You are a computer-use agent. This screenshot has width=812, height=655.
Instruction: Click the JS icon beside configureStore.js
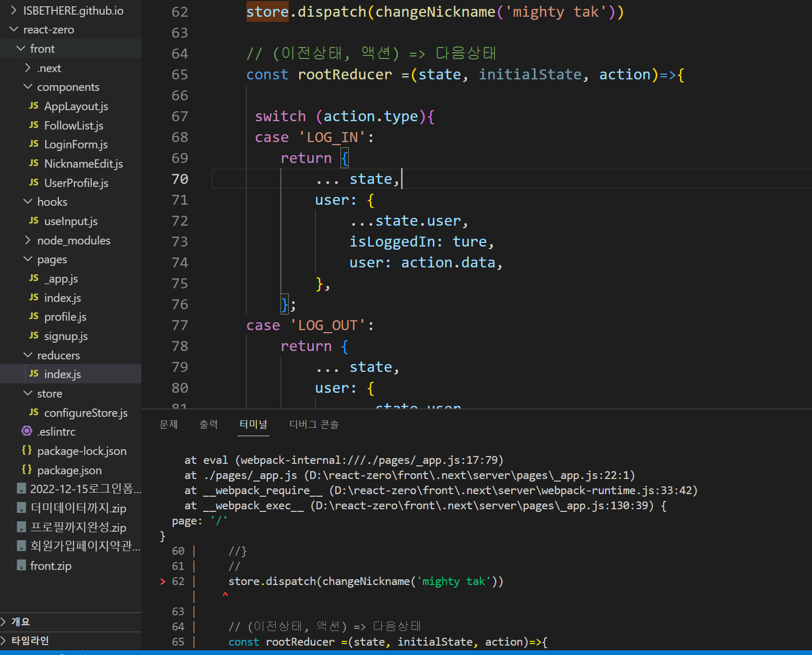(34, 413)
